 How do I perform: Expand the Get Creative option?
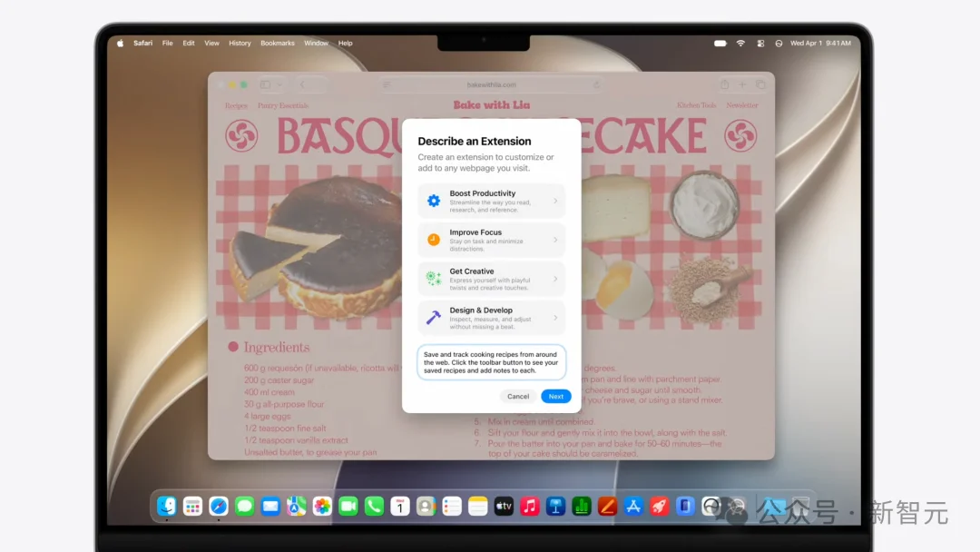(491, 279)
